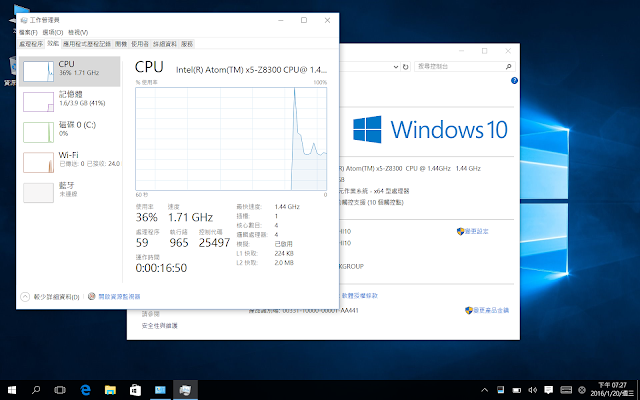Open the blue help question mark icon
The image size is (640, 400).
point(514,81)
